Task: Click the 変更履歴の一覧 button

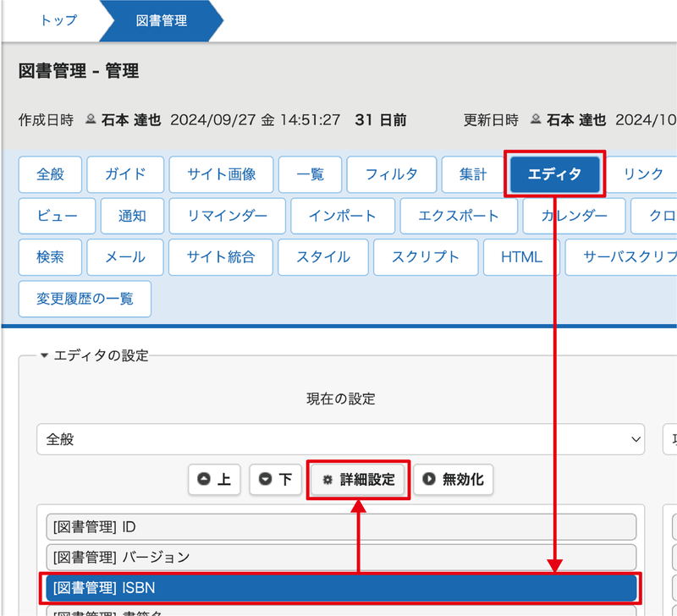Action: click(x=85, y=299)
